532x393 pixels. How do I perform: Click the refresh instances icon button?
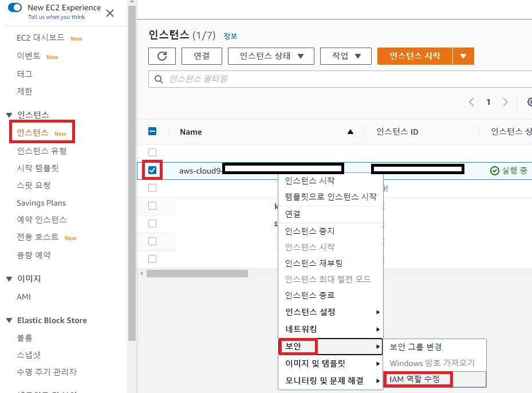pyautogui.click(x=162, y=56)
